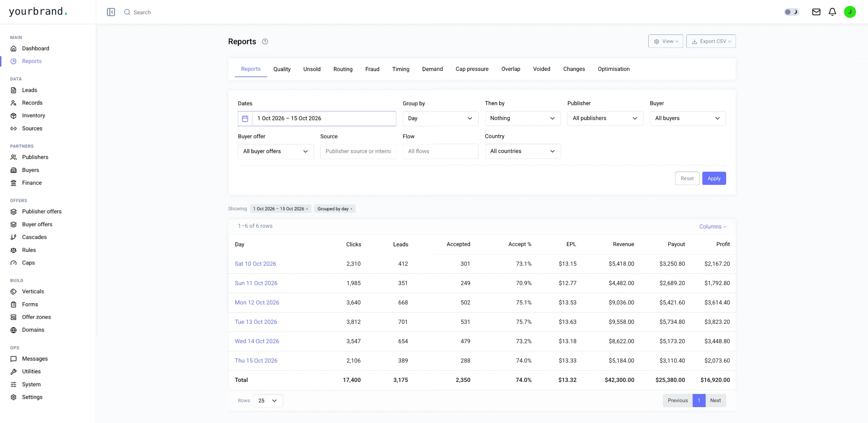Switch to the Optimisation tab
The height and width of the screenshot is (423, 868).
tap(613, 69)
